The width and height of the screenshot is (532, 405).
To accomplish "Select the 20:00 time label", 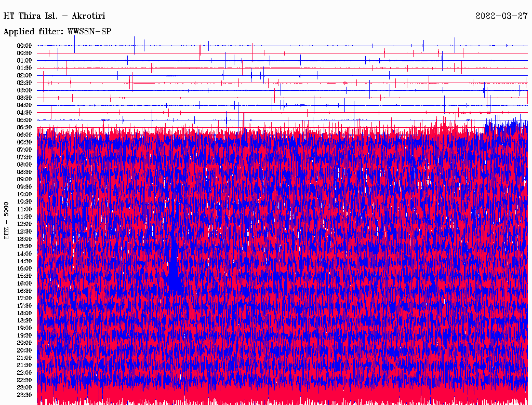I will coord(24,343).
